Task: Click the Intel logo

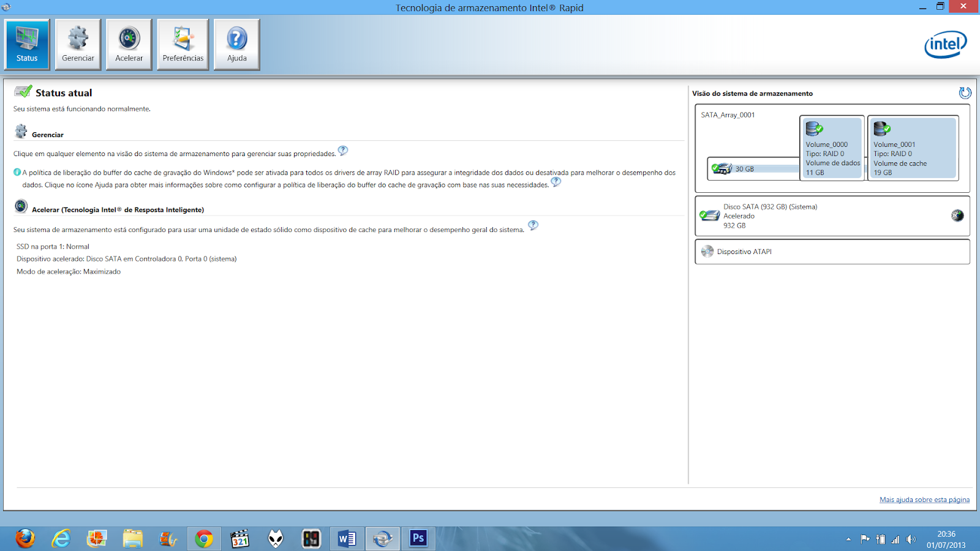Action: [946, 44]
